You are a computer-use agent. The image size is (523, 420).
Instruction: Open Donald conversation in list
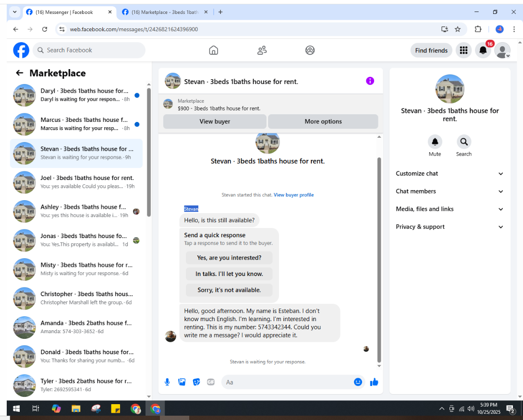[x=76, y=356]
